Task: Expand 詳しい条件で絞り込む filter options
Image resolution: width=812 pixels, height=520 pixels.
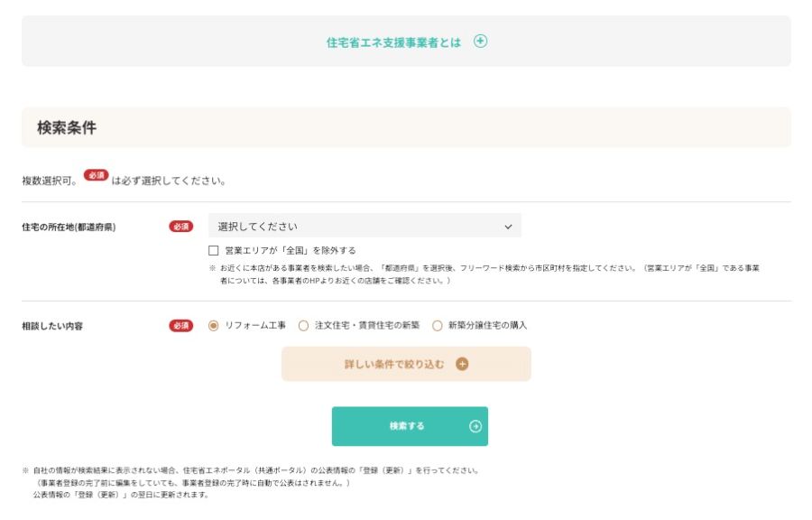Action: point(395,364)
